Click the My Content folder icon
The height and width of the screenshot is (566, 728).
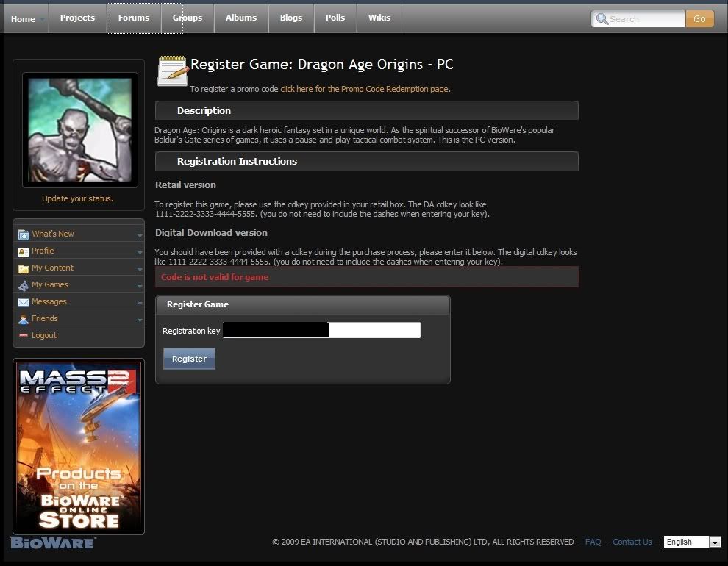click(x=24, y=268)
